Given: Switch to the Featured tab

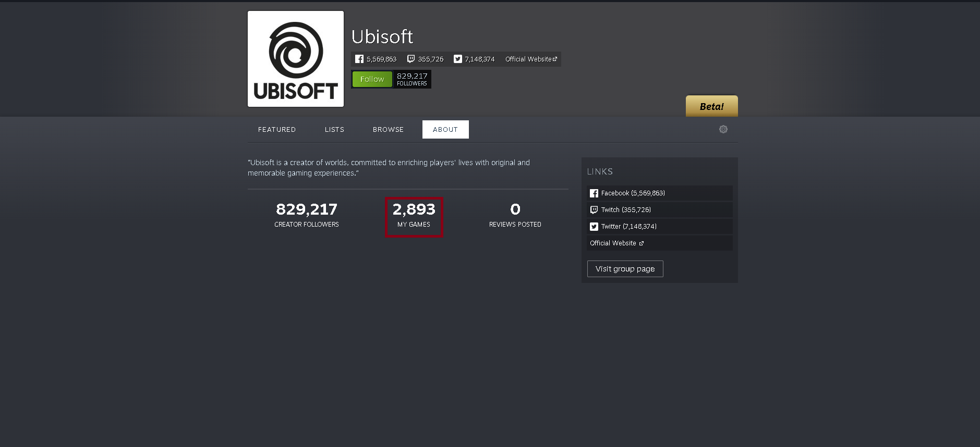Looking at the screenshot, I should pyautogui.click(x=277, y=129).
